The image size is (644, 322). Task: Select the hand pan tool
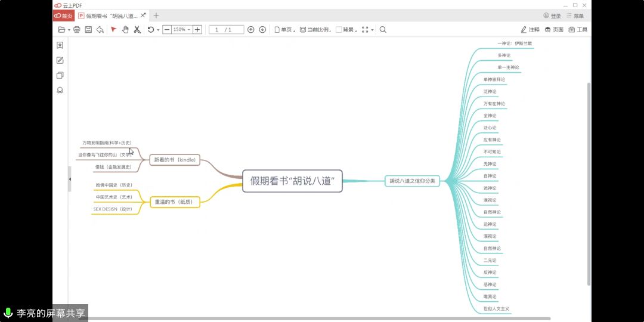pyautogui.click(x=125, y=29)
